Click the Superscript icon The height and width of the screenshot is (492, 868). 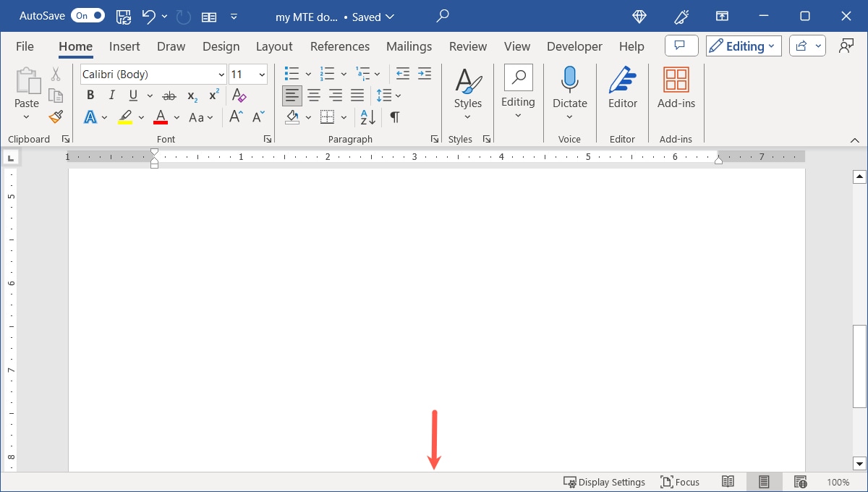click(x=212, y=93)
